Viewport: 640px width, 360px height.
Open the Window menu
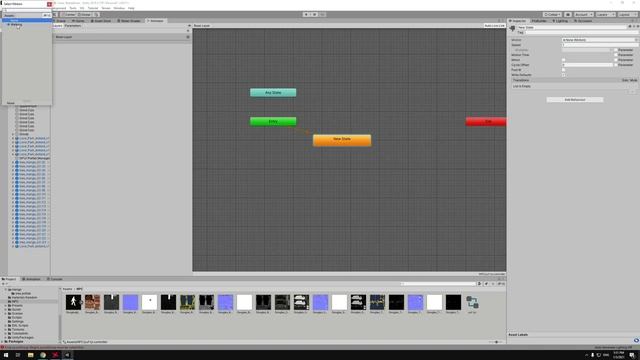point(119,8)
